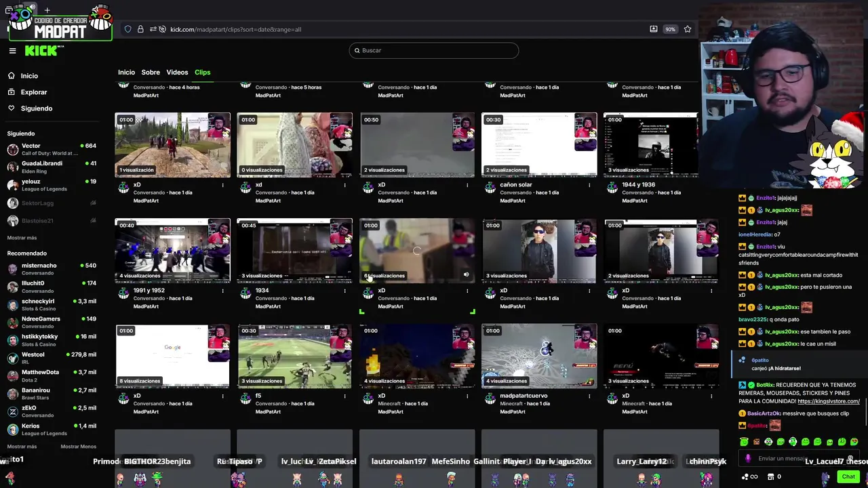Open options menu for 1944 y 1936 clip
The width and height of the screenshot is (868, 488).
[x=711, y=185]
